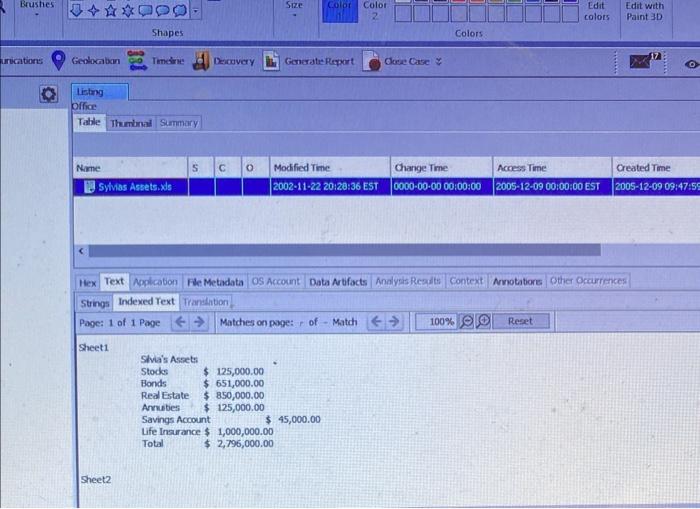Select the Sylvias Assets.xls file row

(387, 187)
